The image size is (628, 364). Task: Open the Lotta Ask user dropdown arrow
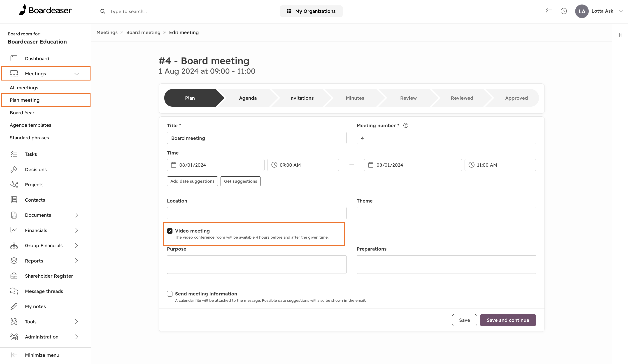click(x=621, y=11)
